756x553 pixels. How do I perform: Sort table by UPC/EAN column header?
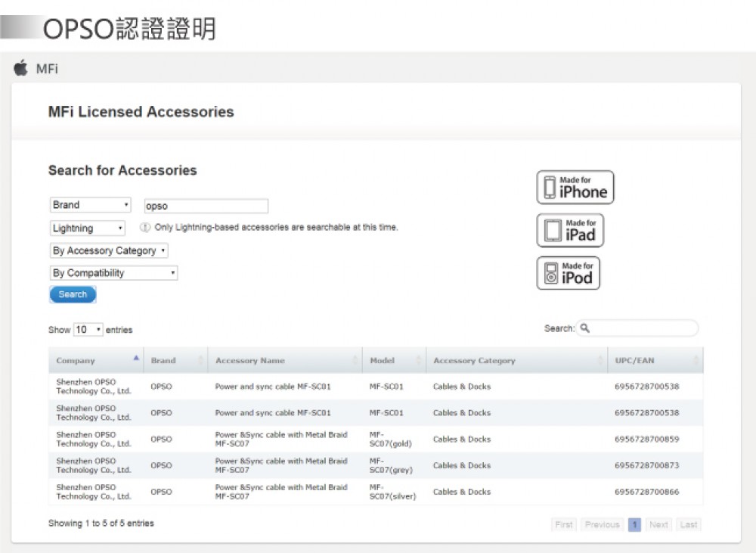click(x=655, y=360)
